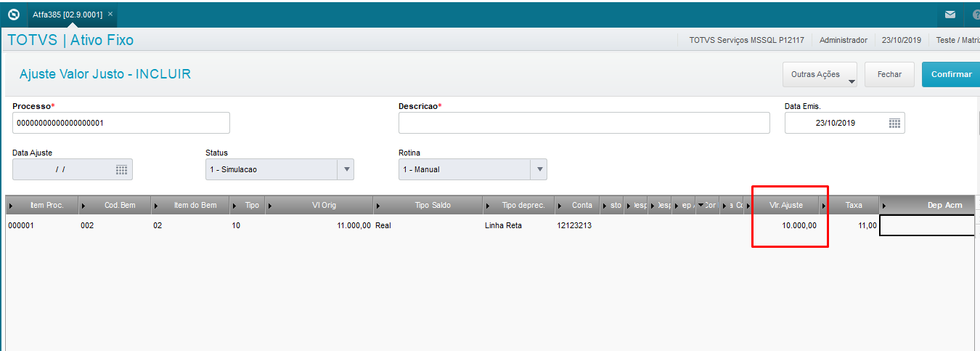Expand the Status dropdown
Viewport: 980px width, 351px height.
click(x=346, y=169)
